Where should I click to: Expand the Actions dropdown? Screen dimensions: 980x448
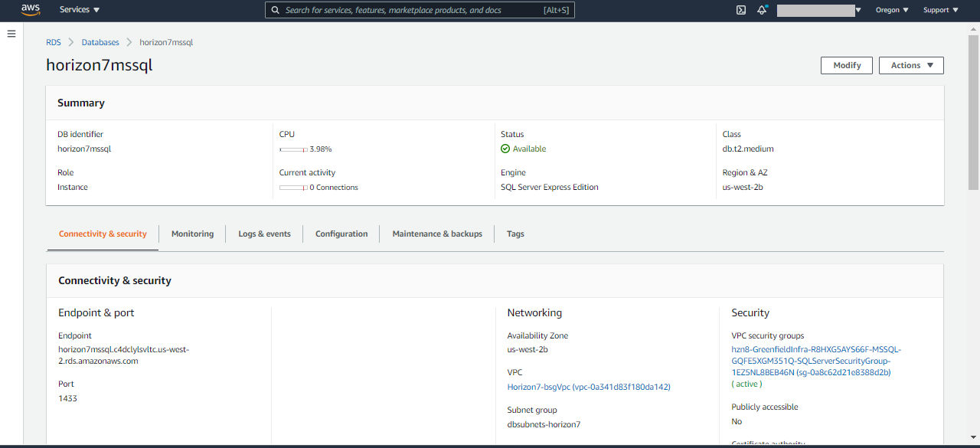[910, 65]
